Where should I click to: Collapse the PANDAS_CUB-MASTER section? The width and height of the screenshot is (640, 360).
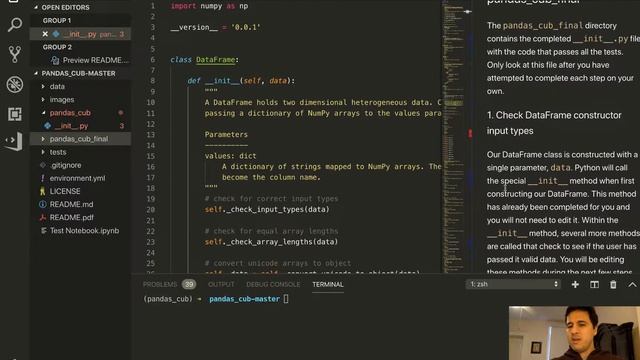[x=36, y=73]
